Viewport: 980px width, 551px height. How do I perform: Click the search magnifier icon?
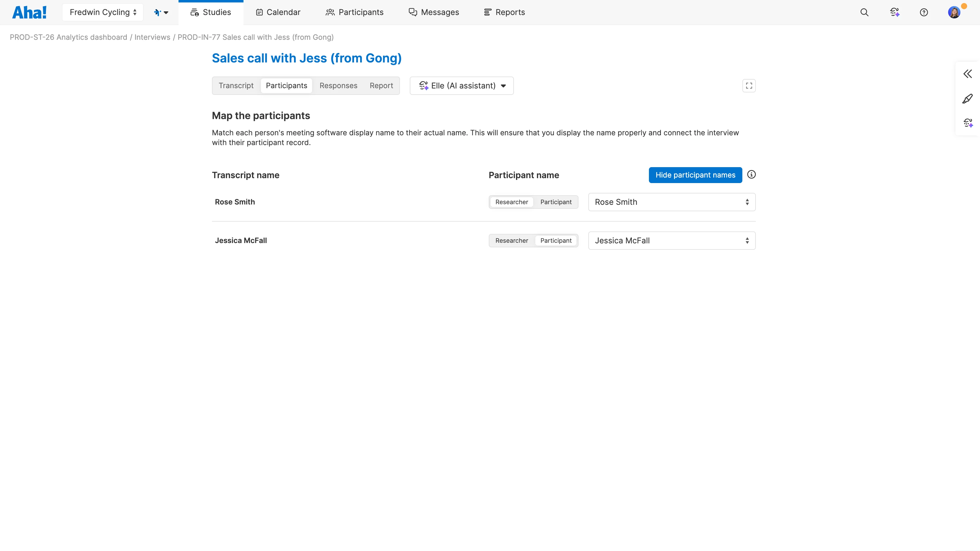tap(864, 12)
